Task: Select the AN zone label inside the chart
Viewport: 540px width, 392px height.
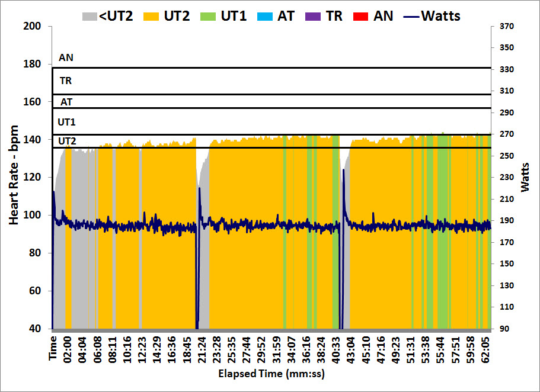Action: (x=66, y=58)
